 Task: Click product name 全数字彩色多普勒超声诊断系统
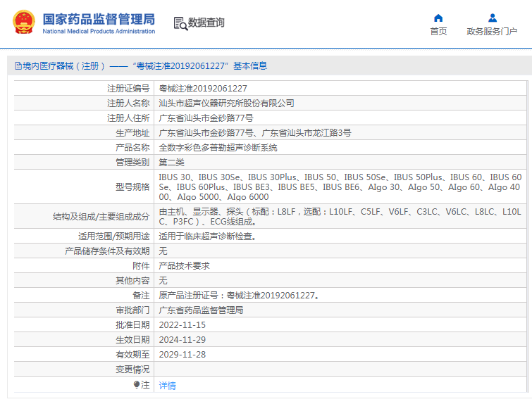coord(218,148)
